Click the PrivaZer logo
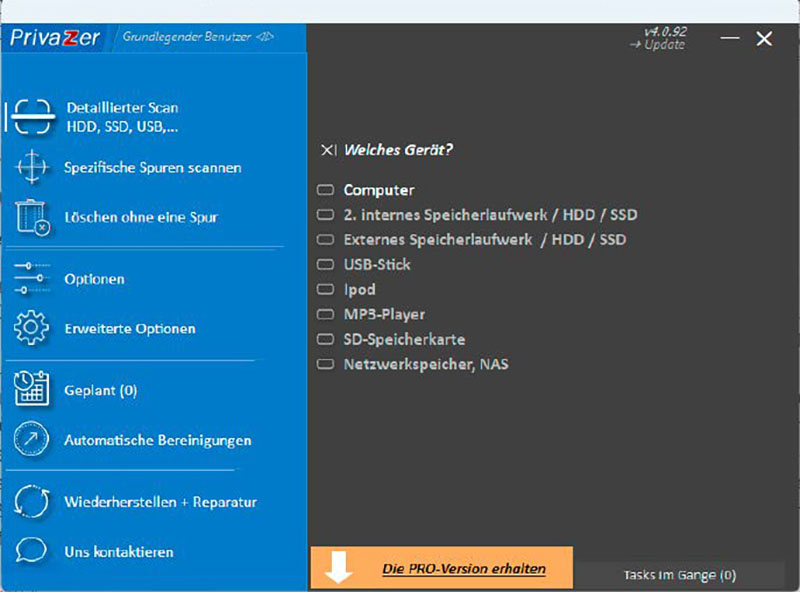 [x=55, y=38]
